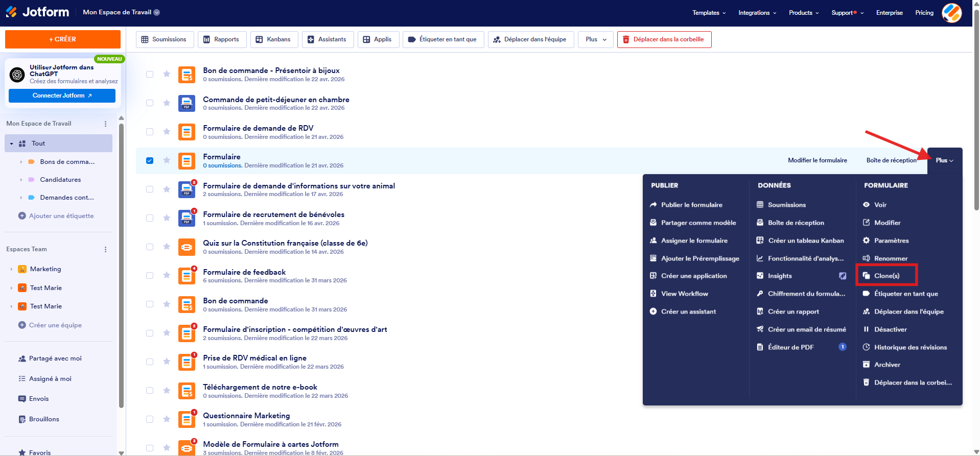The height and width of the screenshot is (456, 980).
Task: Expand the Marketing team
Action: click(11, 269)
